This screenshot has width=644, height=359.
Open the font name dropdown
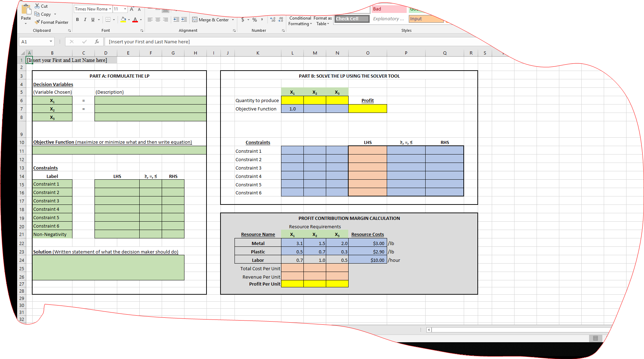point(110,9)
